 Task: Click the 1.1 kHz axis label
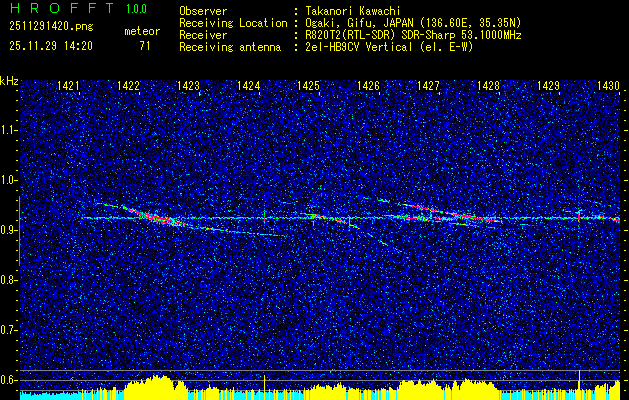[8, 130]
